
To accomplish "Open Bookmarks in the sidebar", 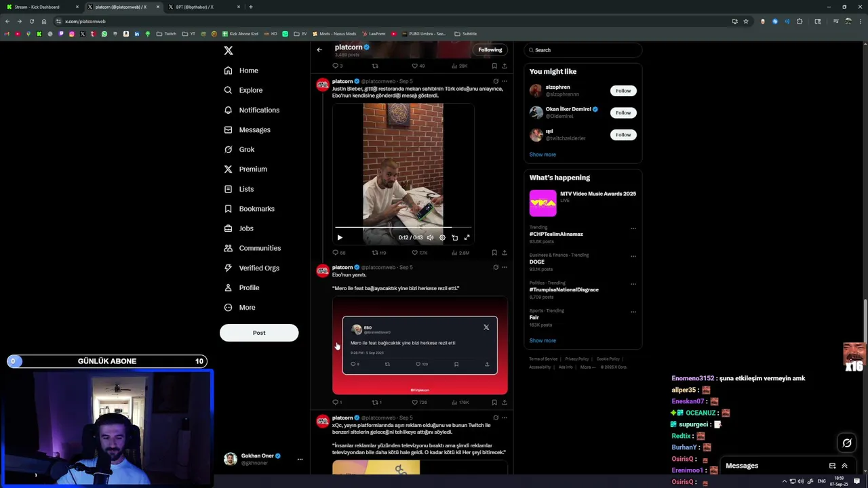I will pyautogui.click(x=249, y=209).
